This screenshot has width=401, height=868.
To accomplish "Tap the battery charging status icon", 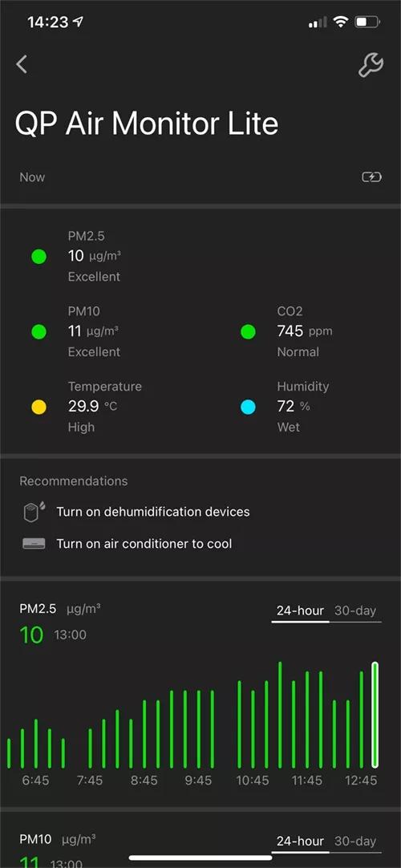I will [371, 177].
